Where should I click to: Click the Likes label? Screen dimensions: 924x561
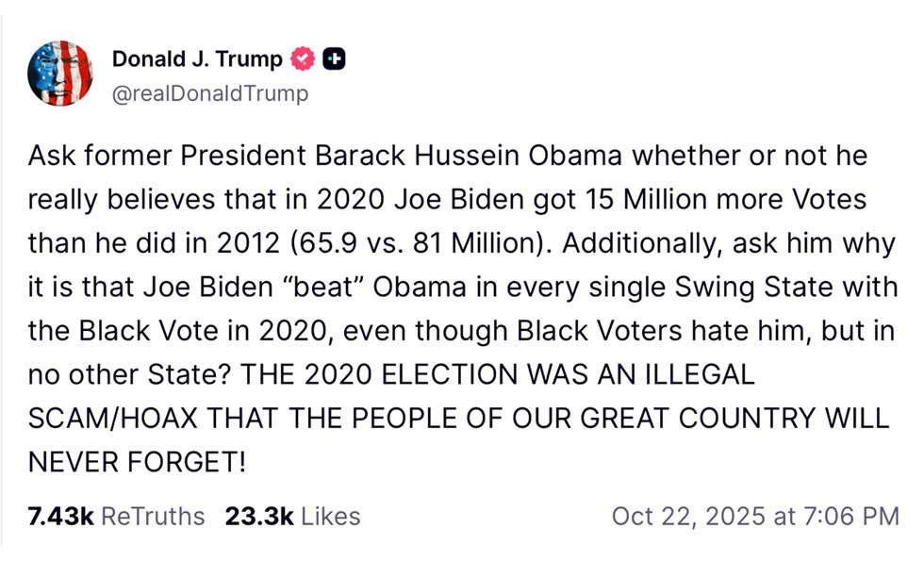click(330, 516)
